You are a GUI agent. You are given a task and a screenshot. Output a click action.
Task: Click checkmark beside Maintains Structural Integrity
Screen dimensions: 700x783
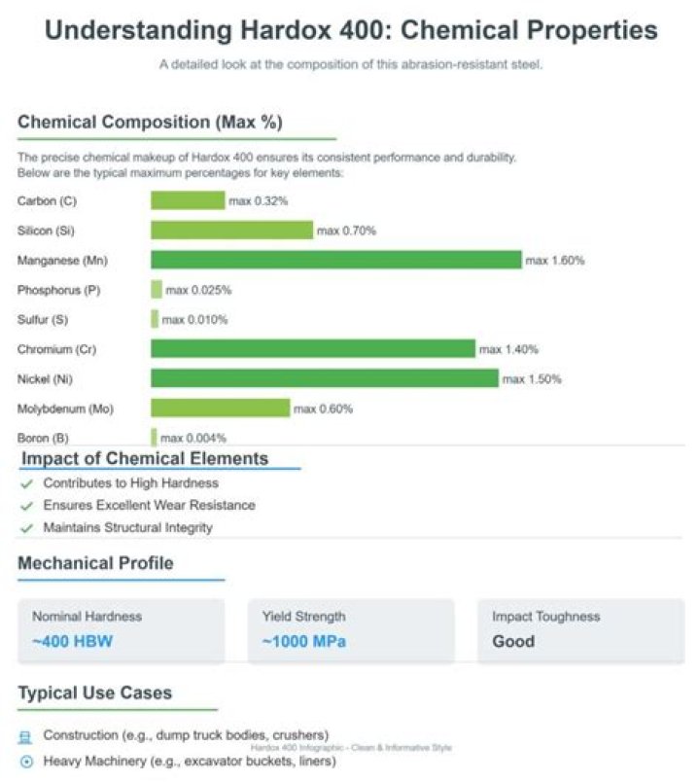click(x=26, y=528)
